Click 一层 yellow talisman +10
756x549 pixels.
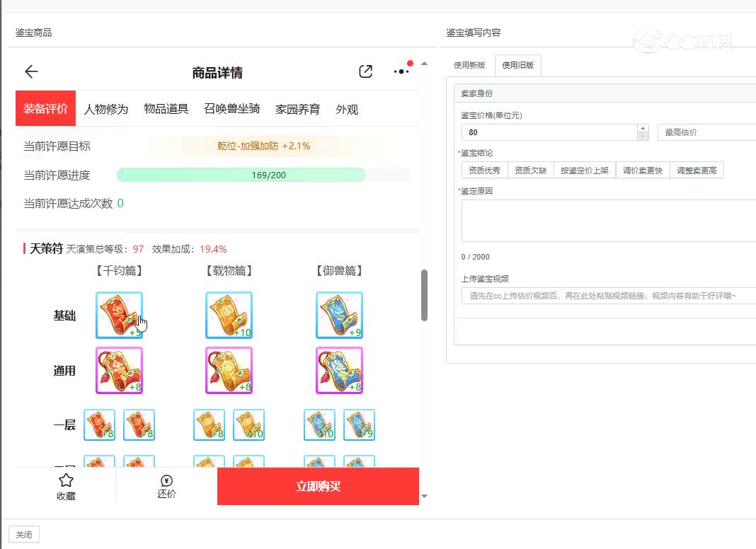tap(248, 424)
